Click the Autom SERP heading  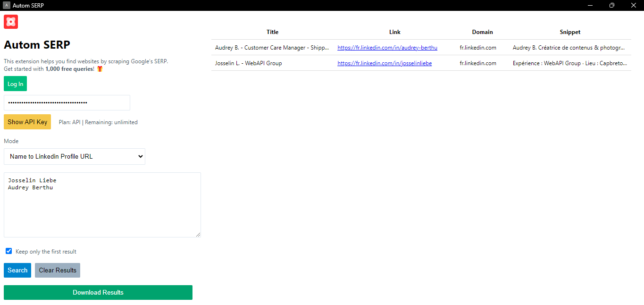pyautogui.click(x=37, y=45)
